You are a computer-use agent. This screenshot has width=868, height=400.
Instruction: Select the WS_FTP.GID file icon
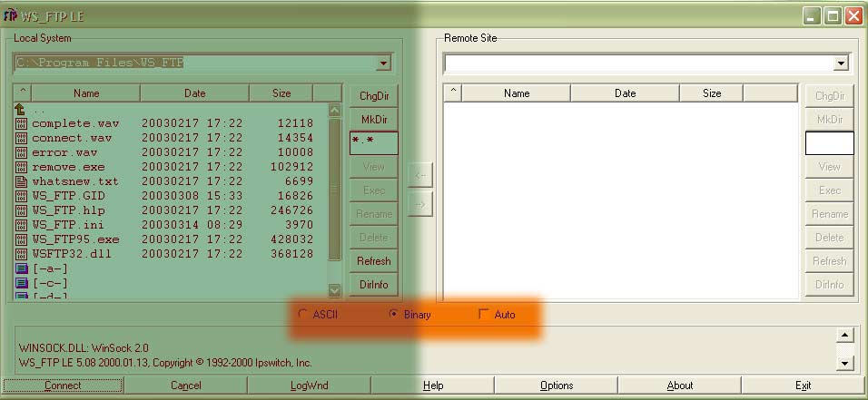[21, 196]
